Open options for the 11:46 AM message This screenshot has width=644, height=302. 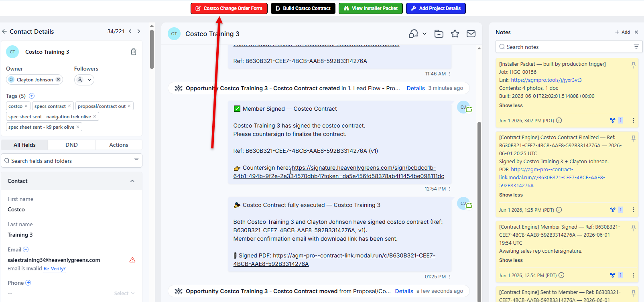(x=450, y=74)
